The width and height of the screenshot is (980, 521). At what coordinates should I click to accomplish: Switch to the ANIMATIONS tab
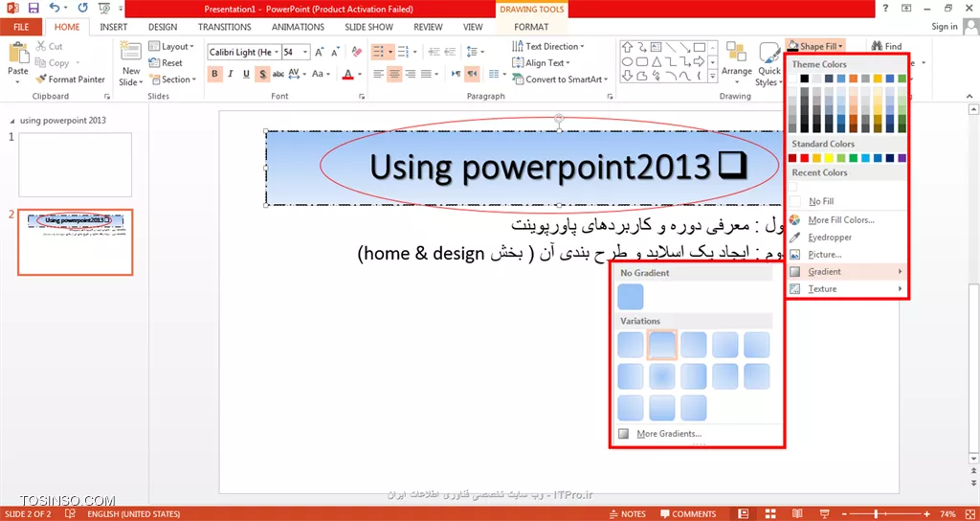coord(299,27)
